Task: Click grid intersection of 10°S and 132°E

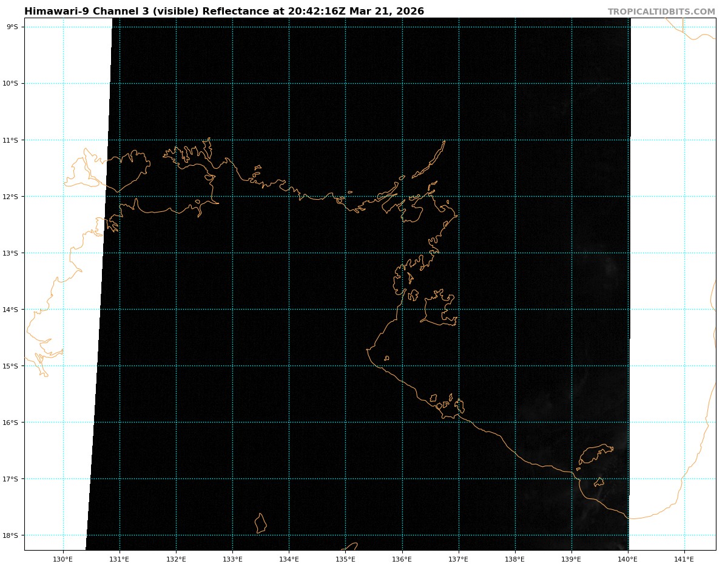Action: click(x=176, y=84)
